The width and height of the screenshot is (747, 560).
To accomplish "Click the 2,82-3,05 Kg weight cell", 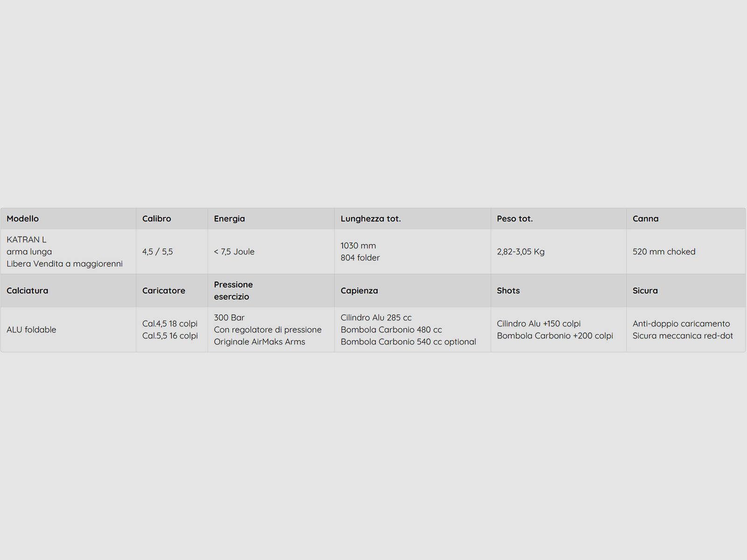I will click(558, 252).
